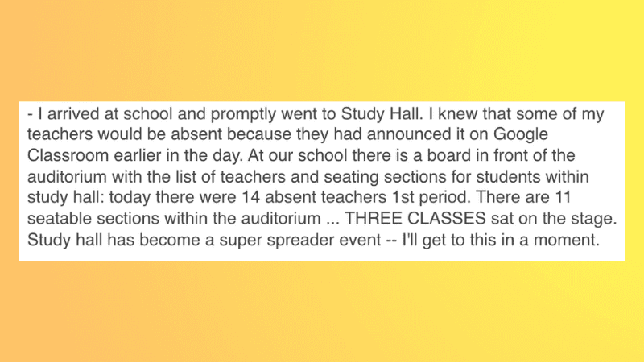Click the capitalized "Study Hall" in the first line
Viewport: 644px width, 362px height.
381,114
